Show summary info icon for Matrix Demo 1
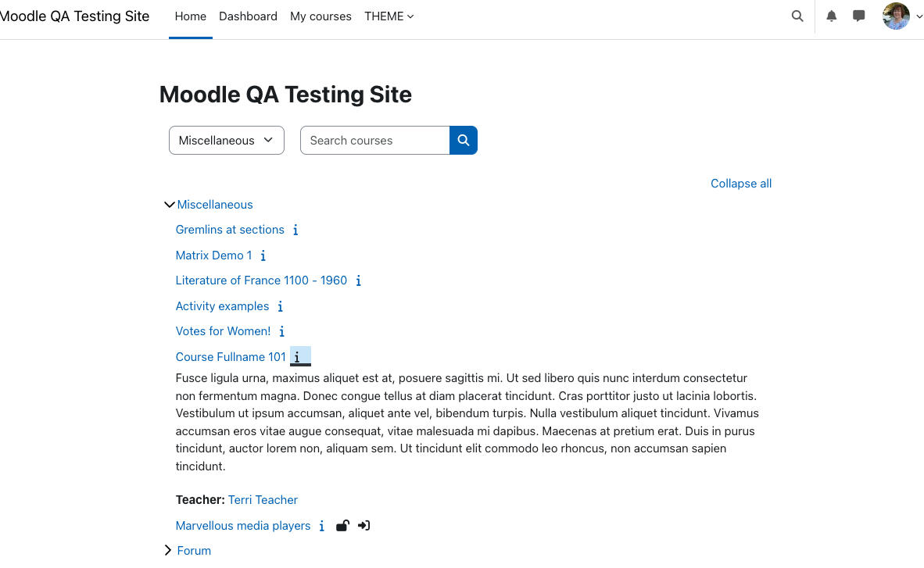The image size is (924, 568). tap(263, 255)
